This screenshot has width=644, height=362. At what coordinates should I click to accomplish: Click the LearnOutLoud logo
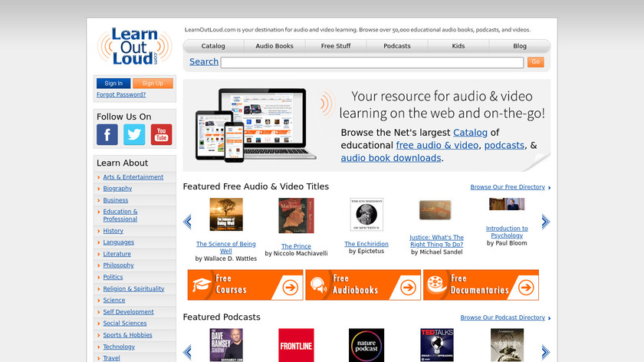click(x=135, y=47)
